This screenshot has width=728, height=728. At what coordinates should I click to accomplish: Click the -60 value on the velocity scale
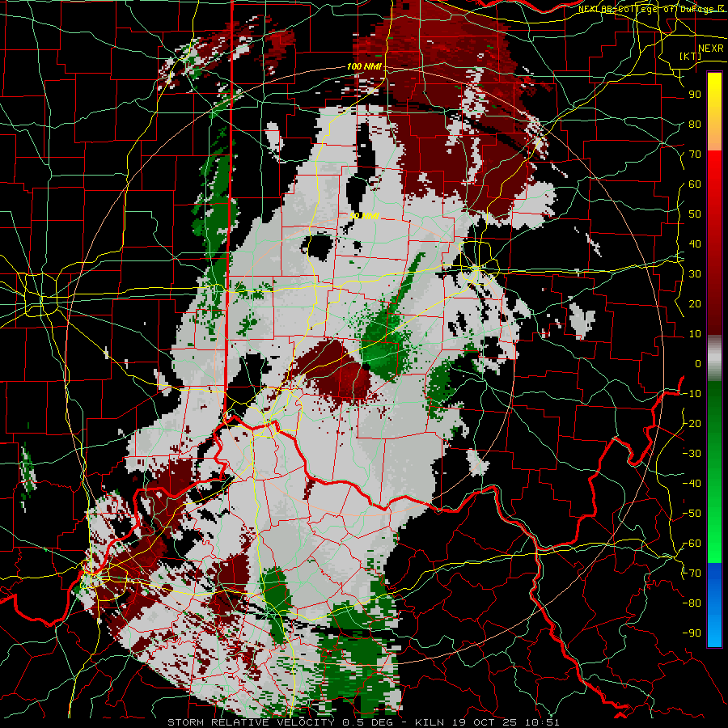pos(692,544)
